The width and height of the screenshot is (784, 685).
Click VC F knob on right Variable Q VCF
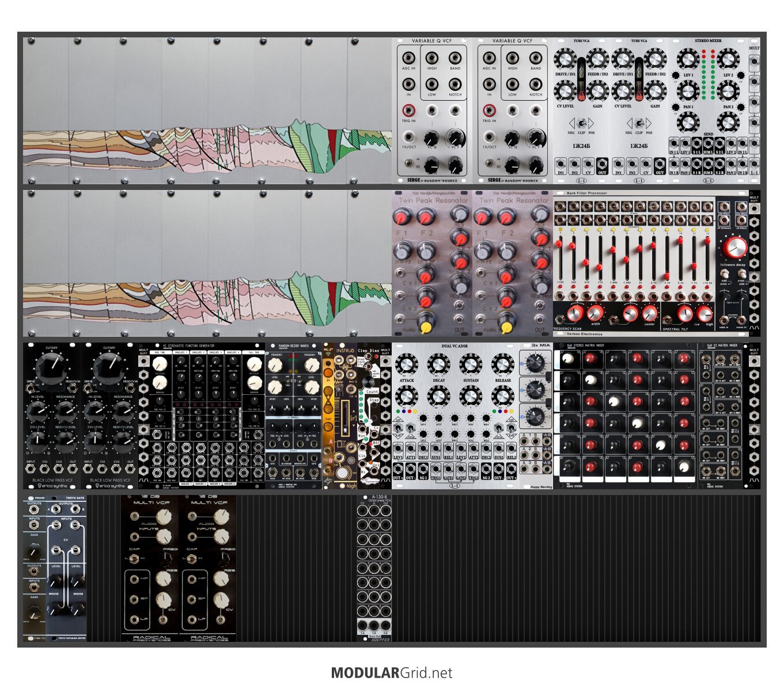536,138
